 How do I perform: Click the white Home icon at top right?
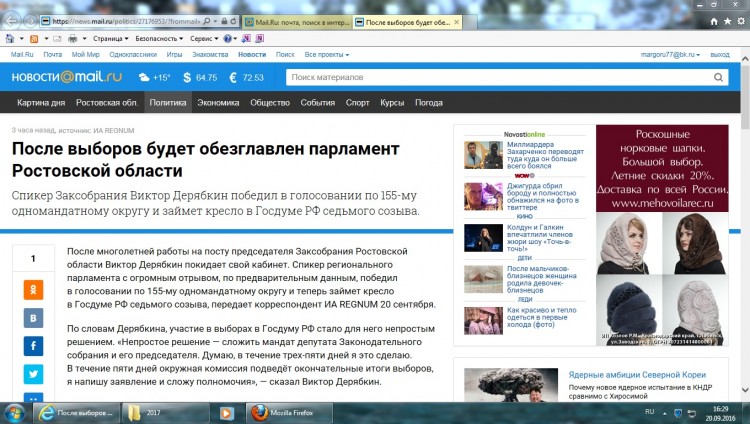pyautogui.click(x=714, y=22)
